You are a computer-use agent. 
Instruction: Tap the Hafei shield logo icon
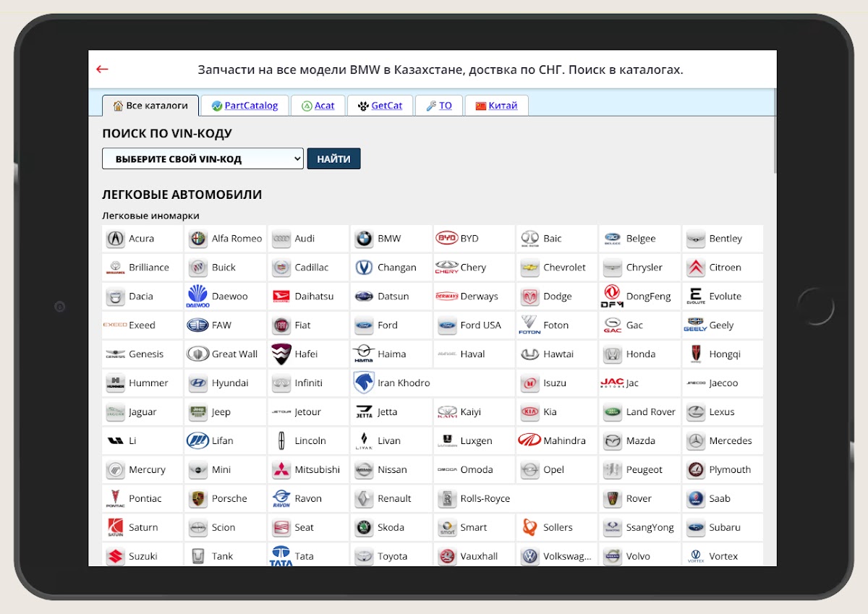[281, 354]
